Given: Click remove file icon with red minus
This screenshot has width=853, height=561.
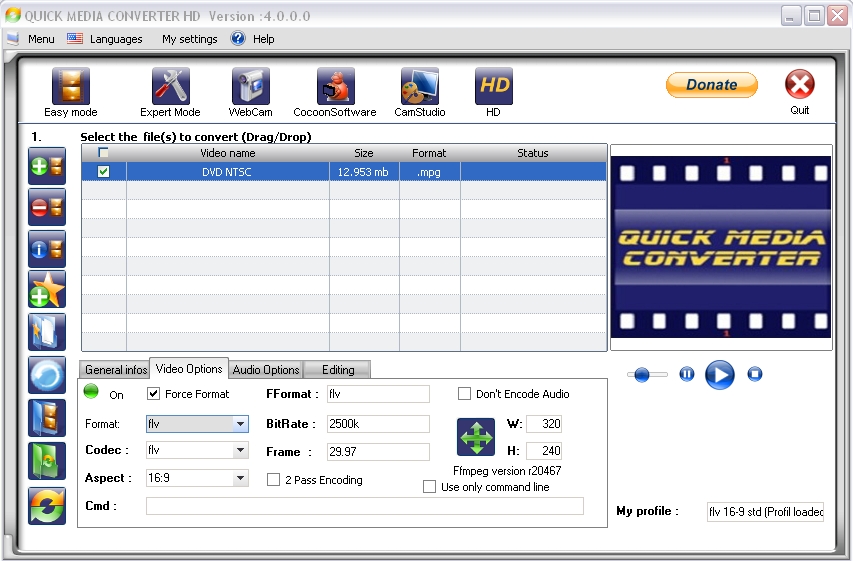Looking at the screenshot, I should pyautogui.click(x=47, y=207).
